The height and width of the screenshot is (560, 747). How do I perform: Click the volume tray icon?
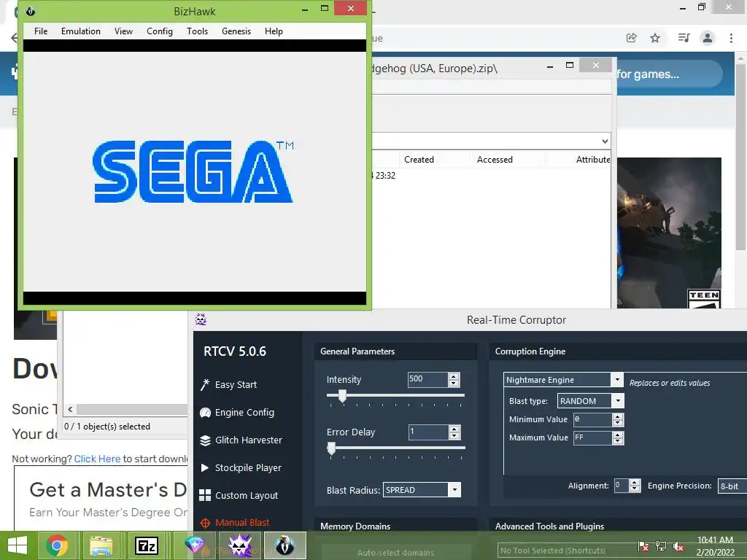click(678, 546)
